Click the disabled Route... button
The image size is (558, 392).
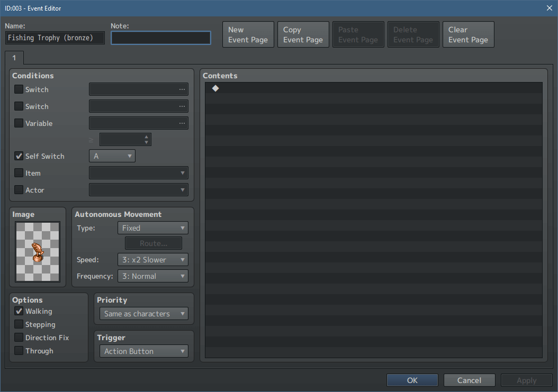pos(154,243)
